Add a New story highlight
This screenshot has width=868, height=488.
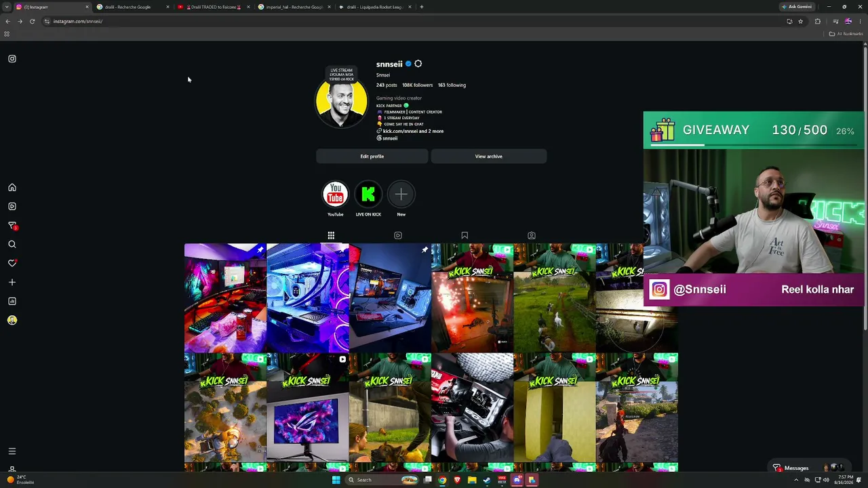pos(401,195)
